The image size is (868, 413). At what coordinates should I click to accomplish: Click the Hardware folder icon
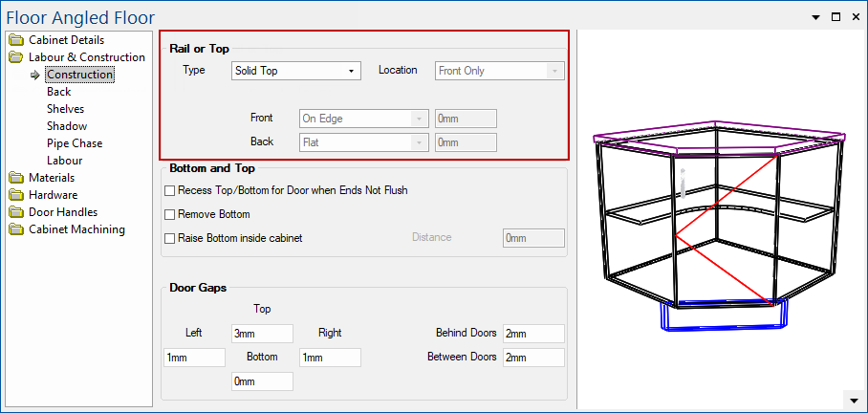click(16, 195)
